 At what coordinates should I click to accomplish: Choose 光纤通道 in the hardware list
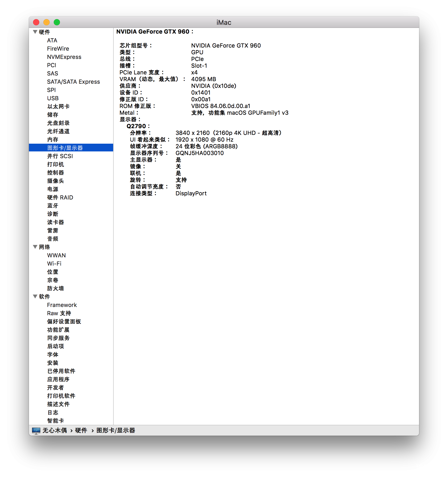(x=58, y=131)
